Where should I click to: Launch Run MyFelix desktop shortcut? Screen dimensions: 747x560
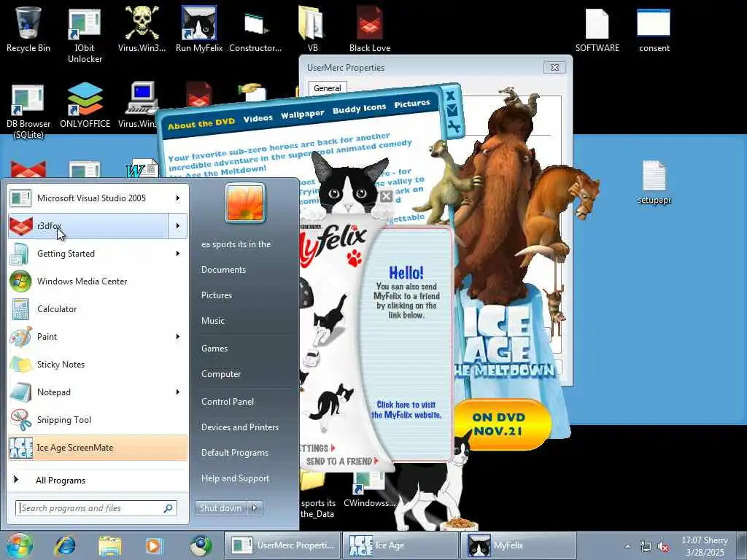pyautogui.click(x=199, y=29)
